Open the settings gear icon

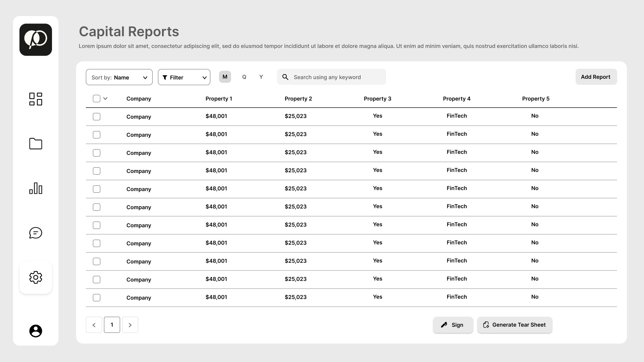[36, 278]
